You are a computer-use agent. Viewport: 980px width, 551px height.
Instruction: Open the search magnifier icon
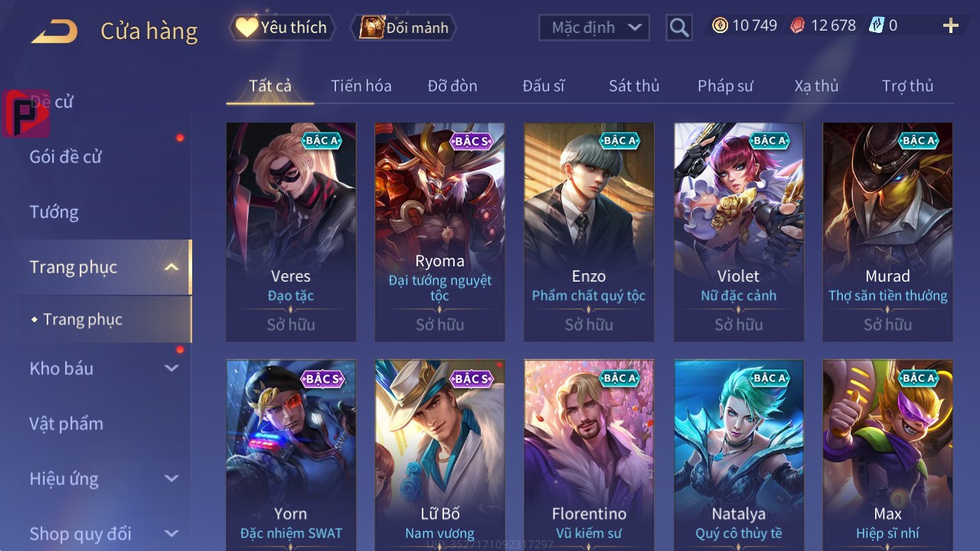click(x=678, y=28)
